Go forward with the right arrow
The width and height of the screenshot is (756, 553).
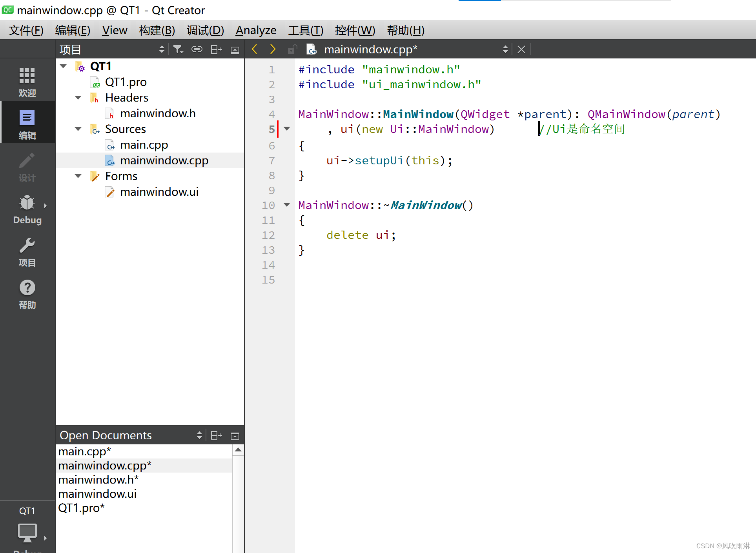pyautogui.click(x=273, y=49)
